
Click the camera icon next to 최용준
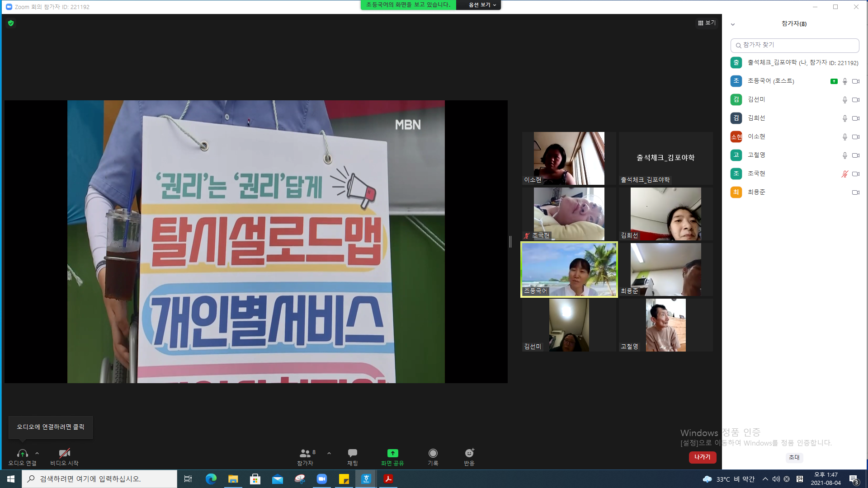point(856,192)
